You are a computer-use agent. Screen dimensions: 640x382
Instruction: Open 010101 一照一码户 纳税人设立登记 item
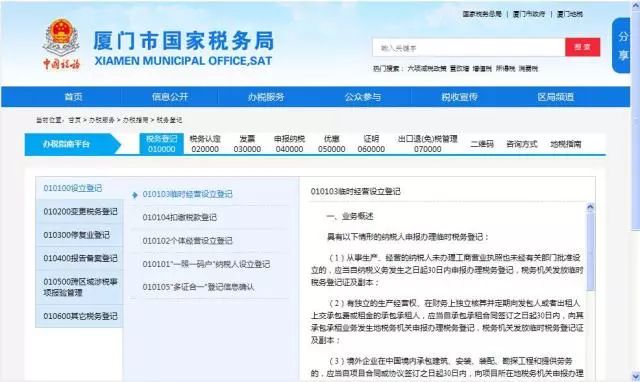[x=206, y=264]
